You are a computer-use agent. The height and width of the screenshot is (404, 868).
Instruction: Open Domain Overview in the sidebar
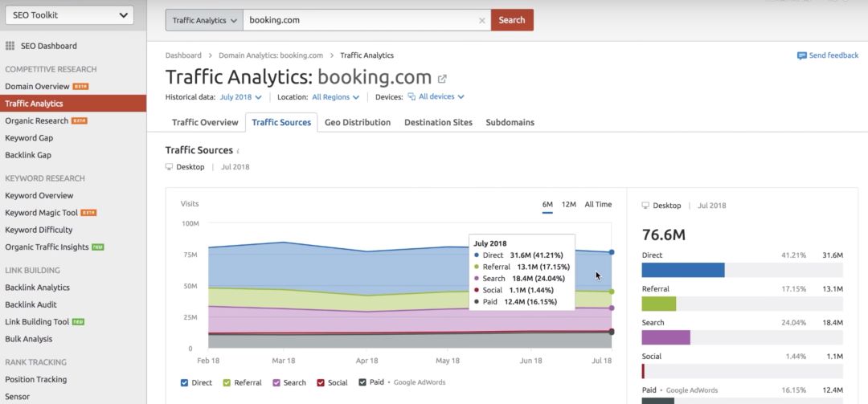37,86
